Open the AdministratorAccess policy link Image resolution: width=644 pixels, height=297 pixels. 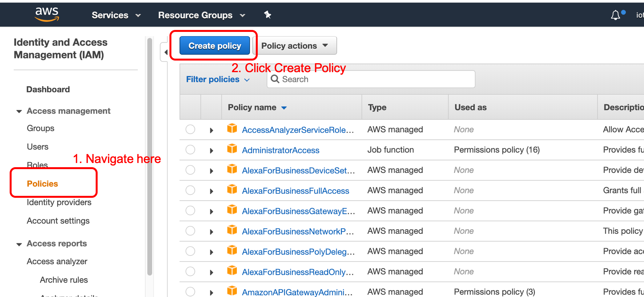click(281, 150)
